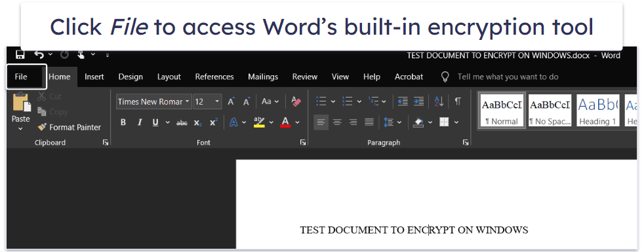Open the font size 12 dropdown
The width and height of the screenshot is (644, 252).
pyautogui.click(x=217, y=101)
